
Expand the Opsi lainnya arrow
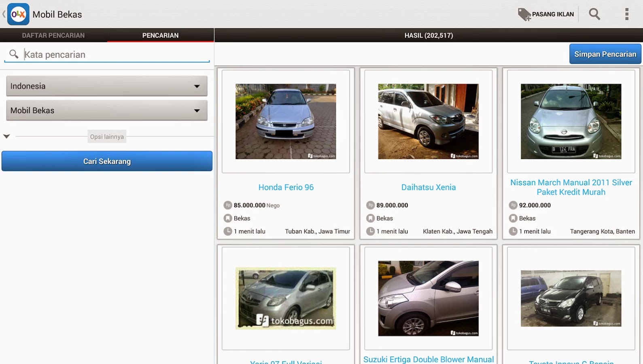tap(6, 136)
